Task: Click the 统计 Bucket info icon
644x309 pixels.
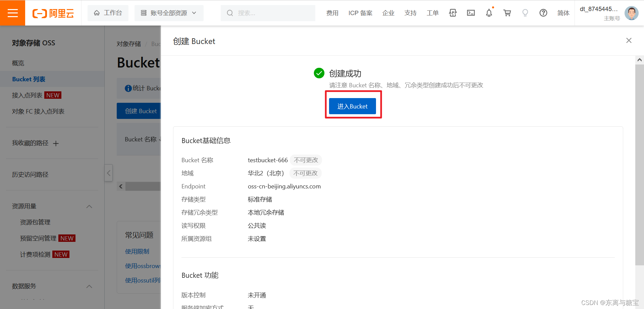Action: (128, 88)
